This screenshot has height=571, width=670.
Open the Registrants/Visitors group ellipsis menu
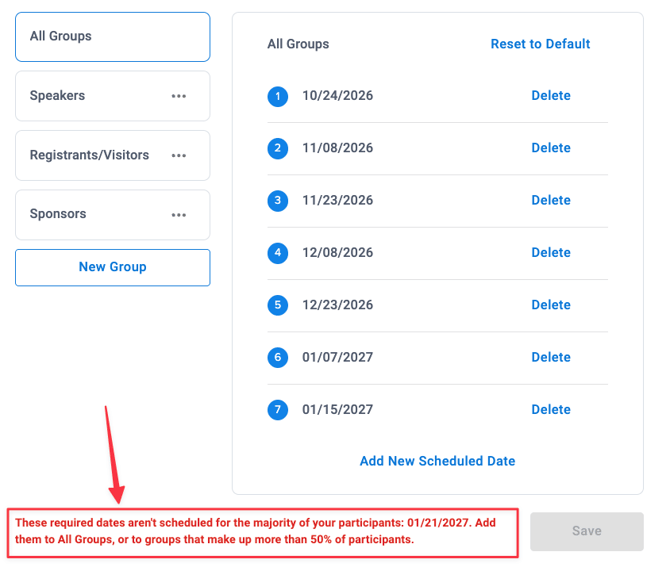pyautogui.click(x=179, y=156)
